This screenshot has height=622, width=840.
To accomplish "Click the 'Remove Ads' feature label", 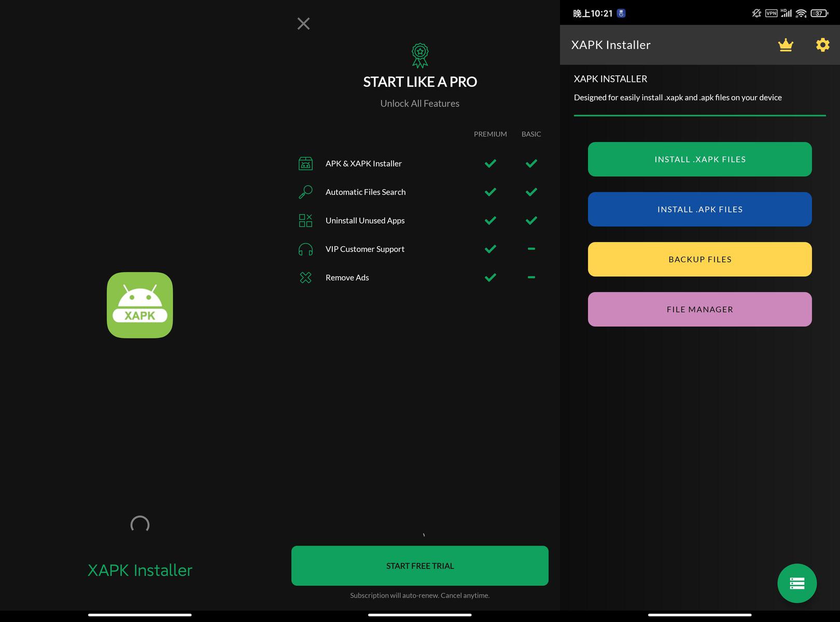I will pyautogui.click(x=347, y=277).
